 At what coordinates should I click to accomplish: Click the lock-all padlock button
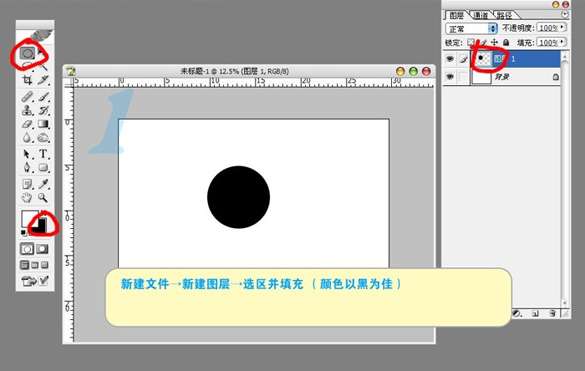click(506, 42)
